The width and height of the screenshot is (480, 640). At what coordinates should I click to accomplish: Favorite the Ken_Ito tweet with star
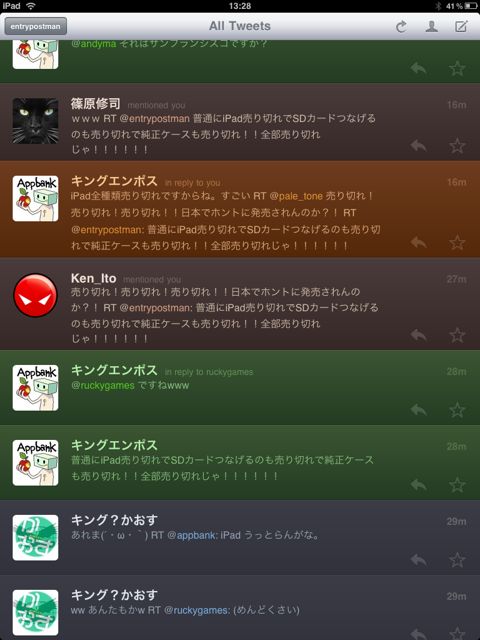point(457,335)
